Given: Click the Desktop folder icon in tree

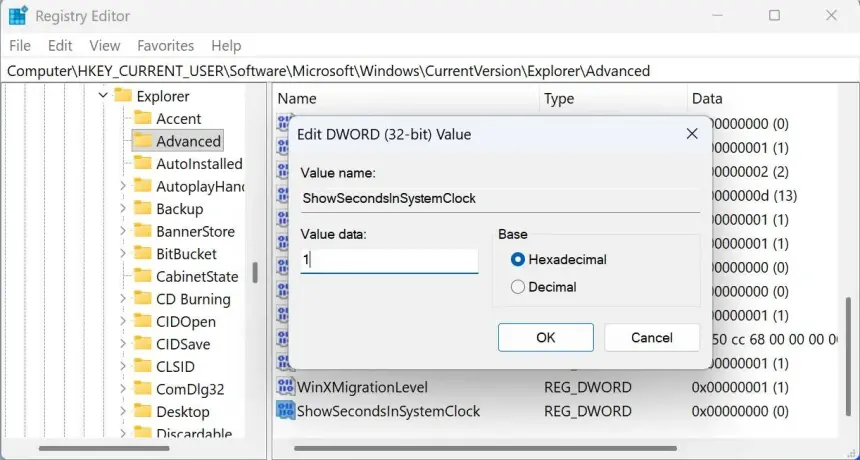Looking at the screenshot, I should coord(142,412).
